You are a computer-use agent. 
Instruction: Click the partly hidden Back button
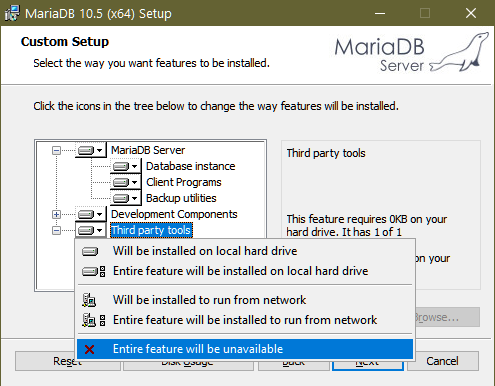[294, 365]
